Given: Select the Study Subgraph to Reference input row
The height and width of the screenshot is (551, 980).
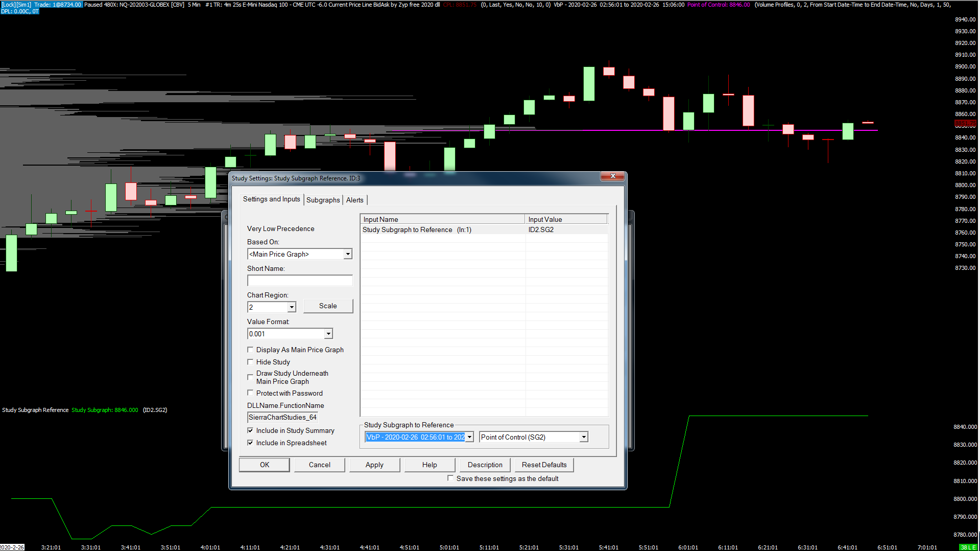Looking at the screenshot, I should point(484,229).
